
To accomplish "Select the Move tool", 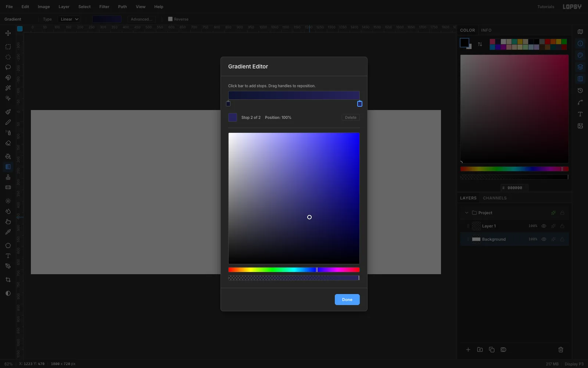I will 8,33.
